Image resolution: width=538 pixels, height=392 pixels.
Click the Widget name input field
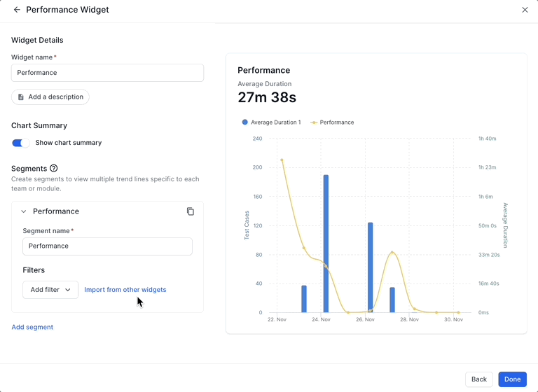(x=107, y=73)
